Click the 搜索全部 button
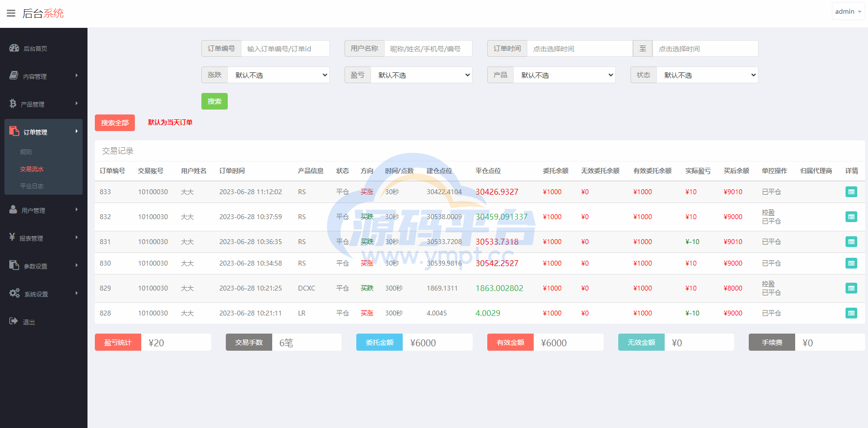This screenshot has height=428, width=868. click(x=115, y=123)
